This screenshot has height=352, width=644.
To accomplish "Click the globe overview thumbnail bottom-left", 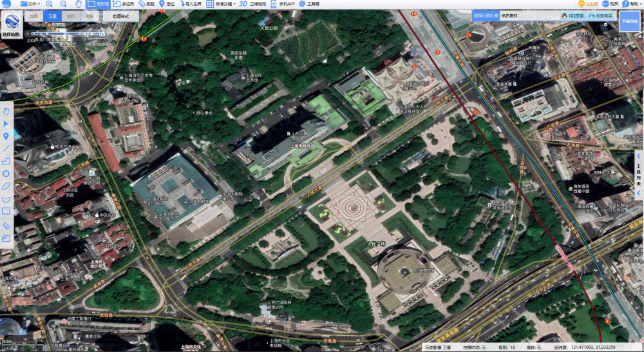I will click(12, 326).
